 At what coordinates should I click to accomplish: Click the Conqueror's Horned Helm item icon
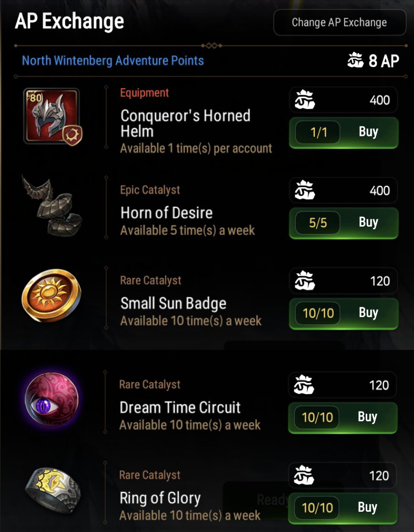(x=52, y=116)
